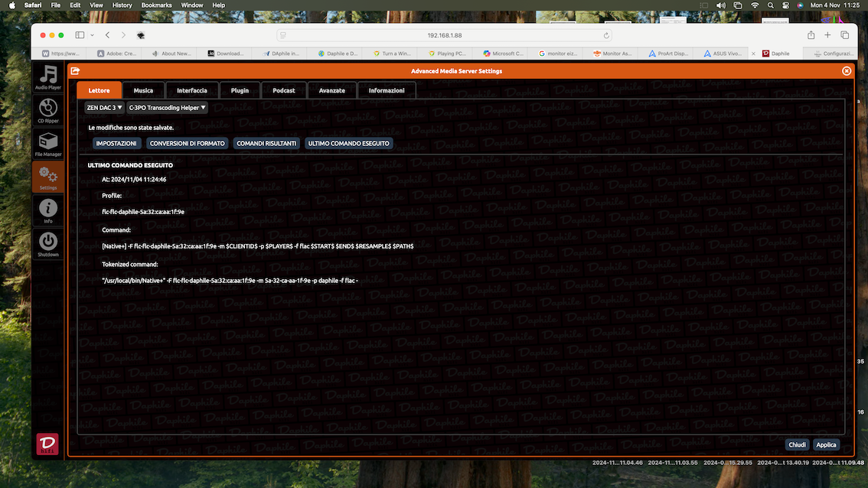868x488 pixels.
Task: Click the address bar showing 192.168.1.88
Action: coord(445,35)
